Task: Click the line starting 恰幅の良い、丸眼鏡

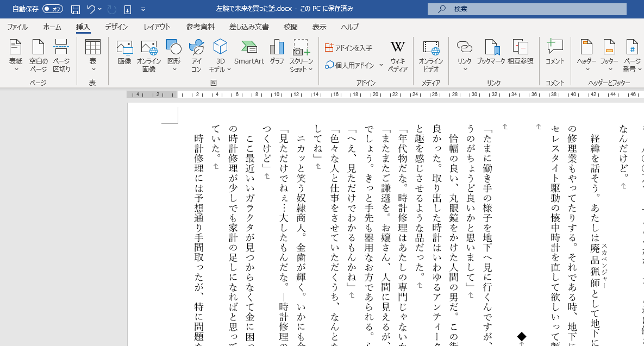Action: (453, 239)
